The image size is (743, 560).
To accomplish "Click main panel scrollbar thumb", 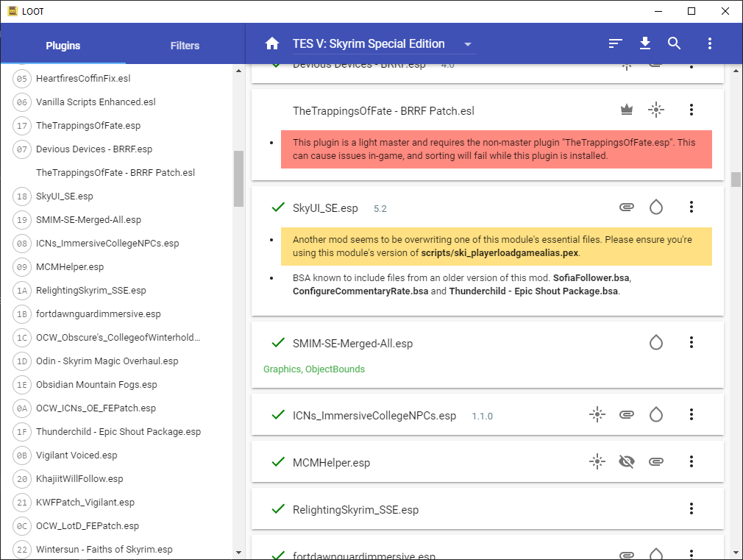I will pyautogui.click(x=736, y=180).
